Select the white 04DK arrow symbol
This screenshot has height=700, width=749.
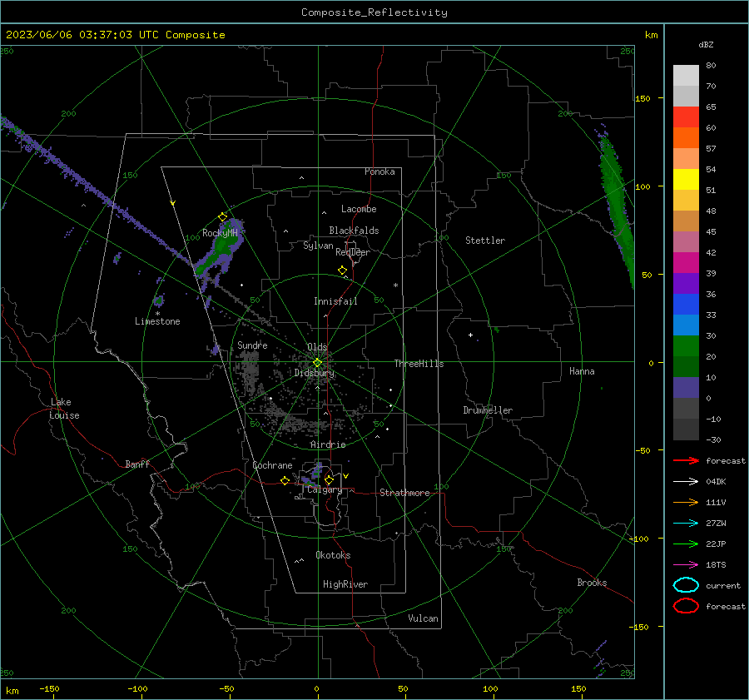tap(686, 481)
